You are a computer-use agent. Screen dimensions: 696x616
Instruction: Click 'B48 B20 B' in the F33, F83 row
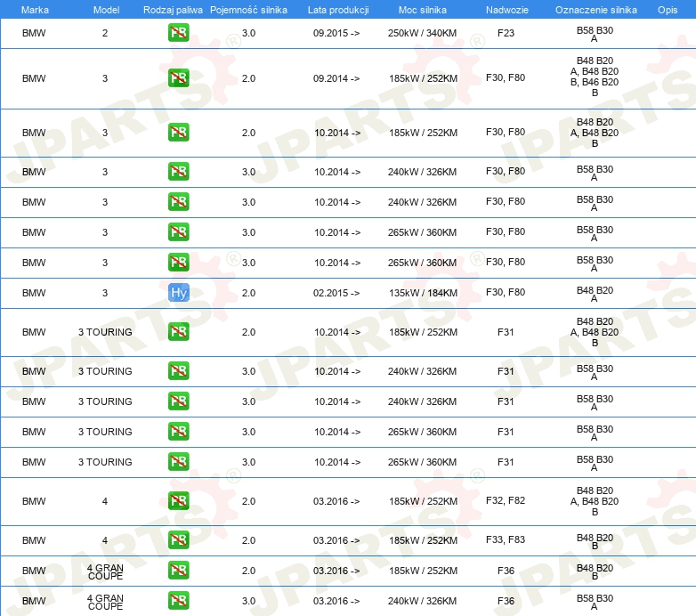(595, 541)
